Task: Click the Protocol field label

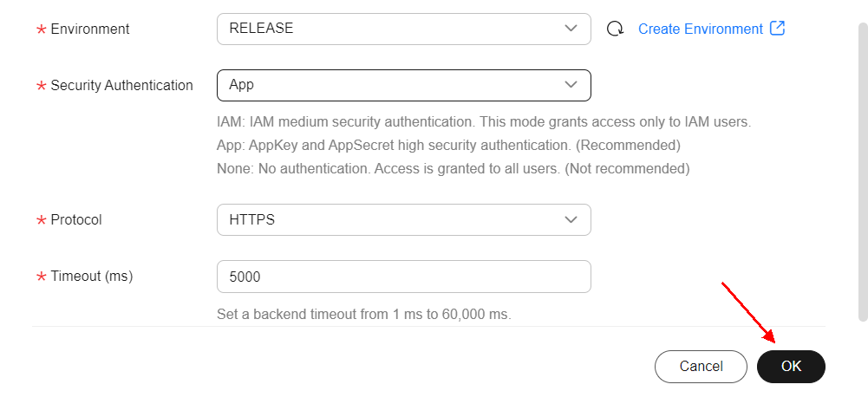Action: (x=76, y=220)
